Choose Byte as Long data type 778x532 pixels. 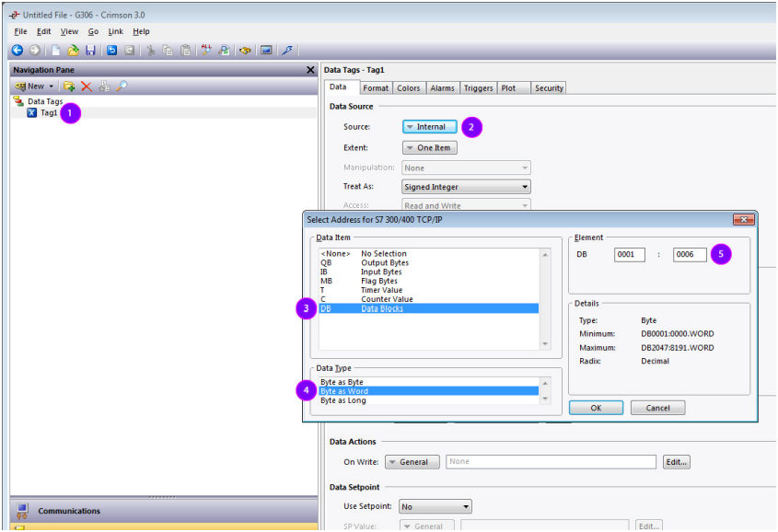click(x=429, y=400)
